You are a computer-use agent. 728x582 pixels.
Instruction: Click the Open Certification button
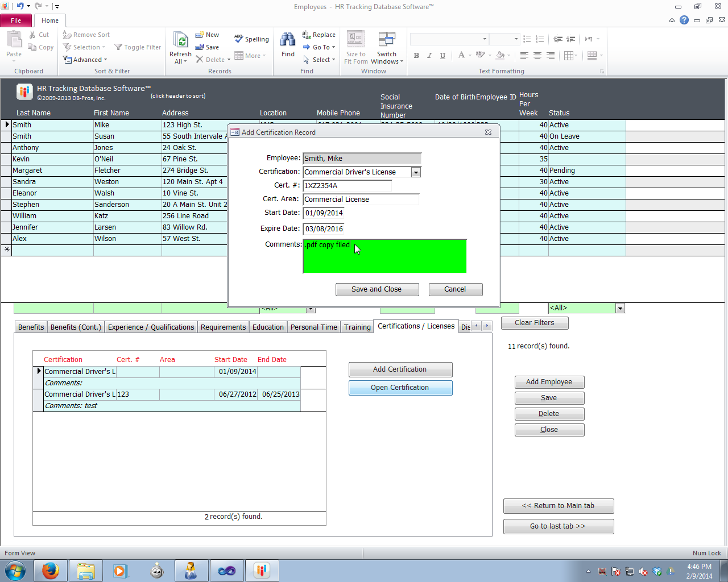[x=400, y=388]
